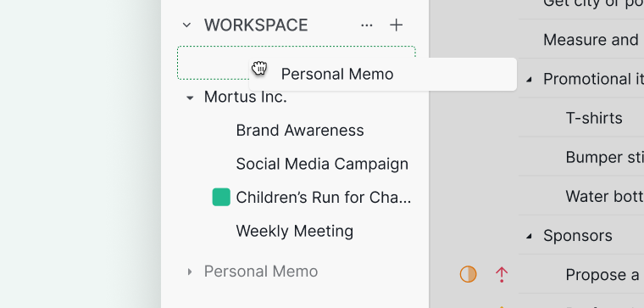This screenshot has width=644, height=308.
Task: Select the greyed Personal Memo sidebar item
Action: click(261, 272)
